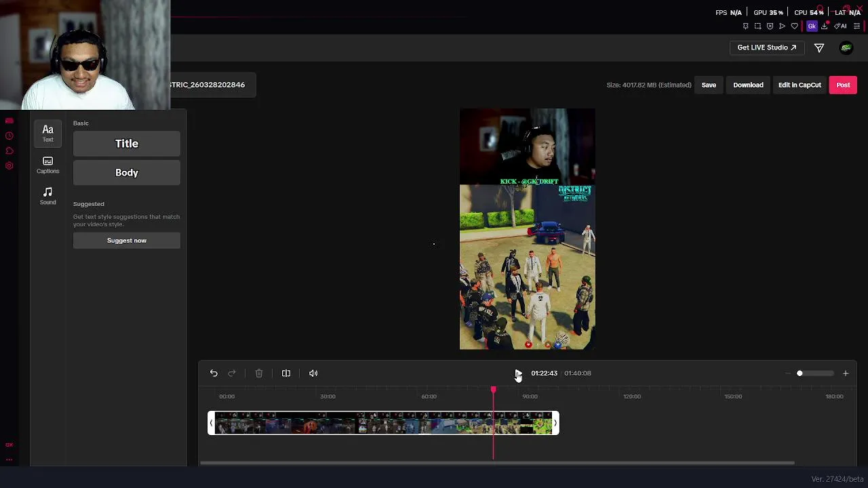This screenshot has height=488, width=868.
Task: Open the Captions panel
Action: (x=47, y=165)
